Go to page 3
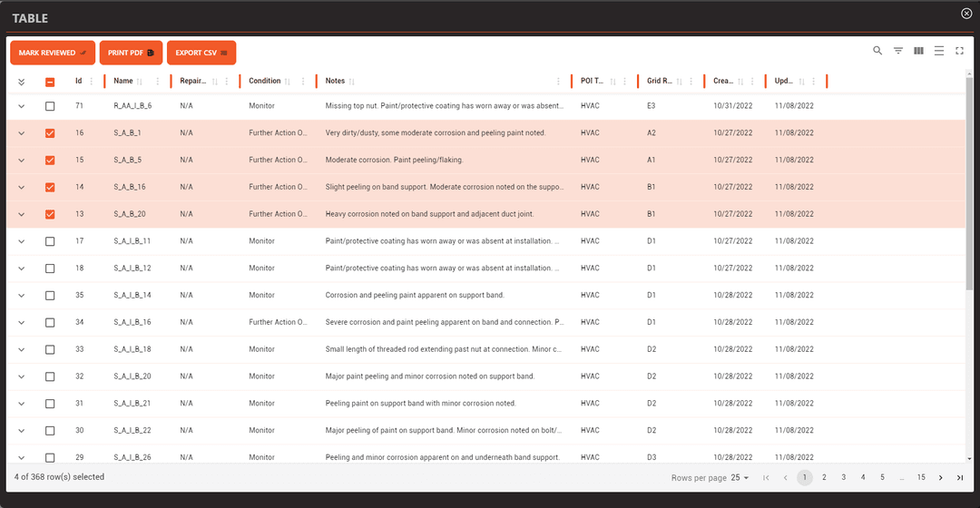Viewport: 980px width, 508px height. [x=843, y=477]
